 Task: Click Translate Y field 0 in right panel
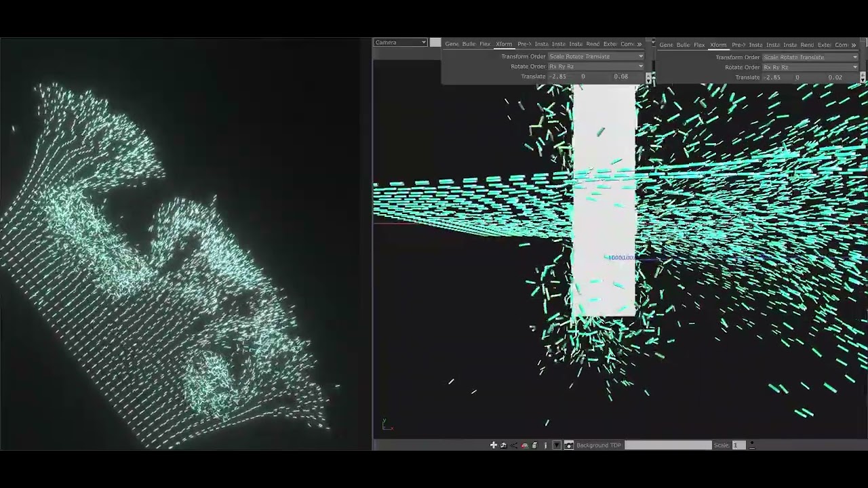click(810, 77)
